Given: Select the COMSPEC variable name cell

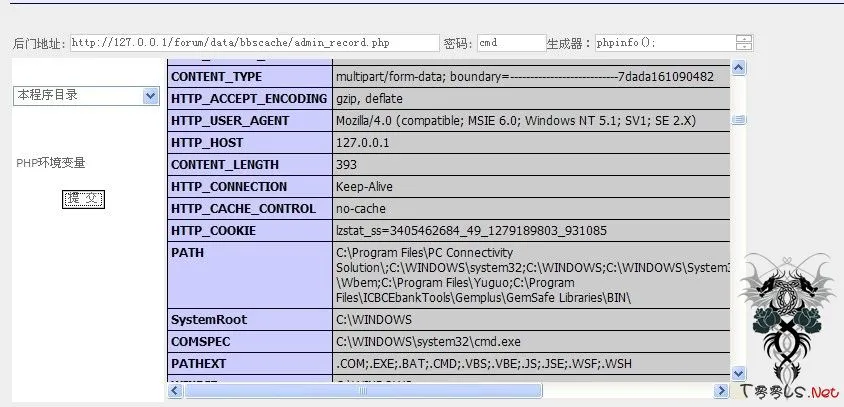Looking at the screenshot, I should [x=250, y=342].
